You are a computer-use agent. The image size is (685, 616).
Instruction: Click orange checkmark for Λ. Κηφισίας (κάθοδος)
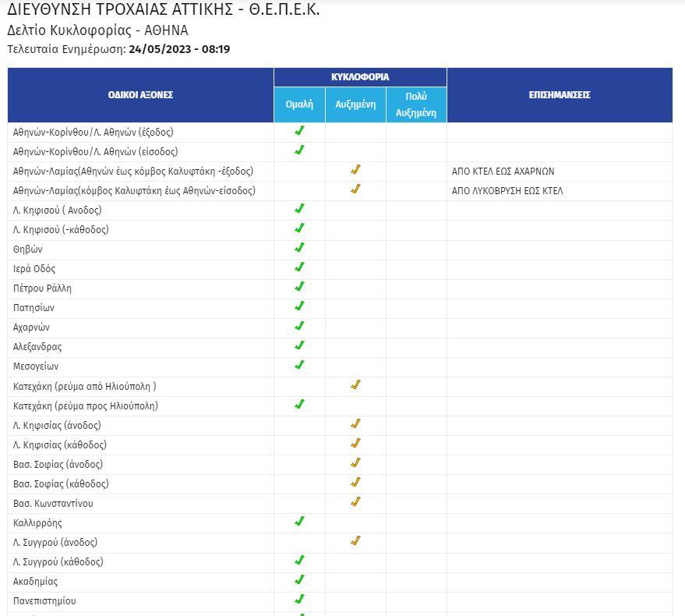point(355,444)
